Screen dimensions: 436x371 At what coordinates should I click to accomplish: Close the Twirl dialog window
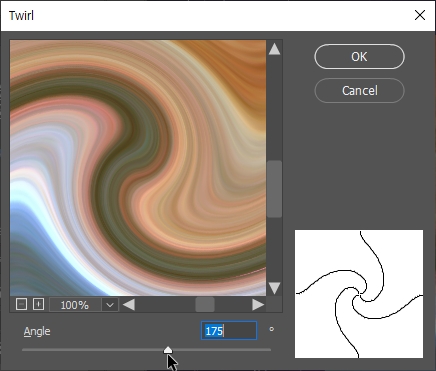point(420,15)
